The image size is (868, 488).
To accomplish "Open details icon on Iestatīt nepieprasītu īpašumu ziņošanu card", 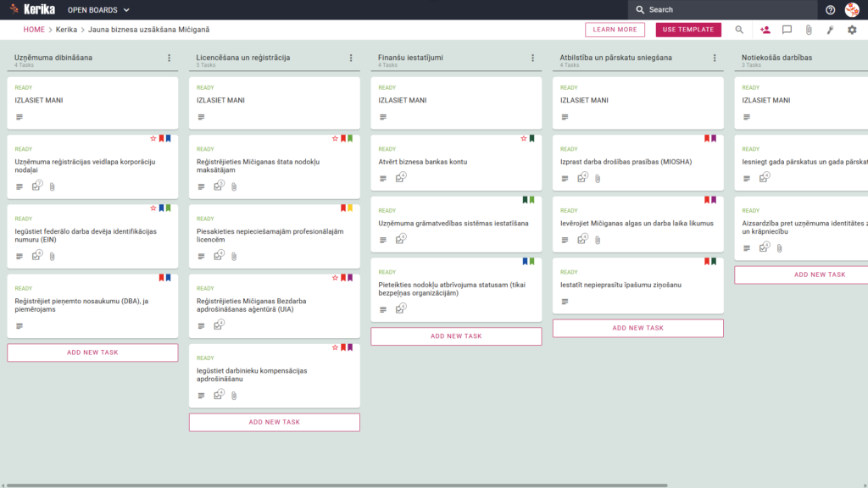I will tap(565, 302).
